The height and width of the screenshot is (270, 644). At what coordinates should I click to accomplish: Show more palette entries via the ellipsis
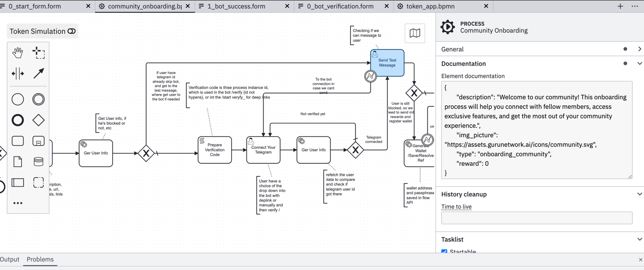[x=18, y=203]
